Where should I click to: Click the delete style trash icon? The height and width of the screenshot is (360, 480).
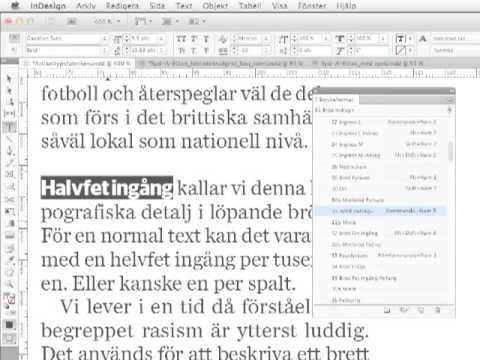[438, 310]
